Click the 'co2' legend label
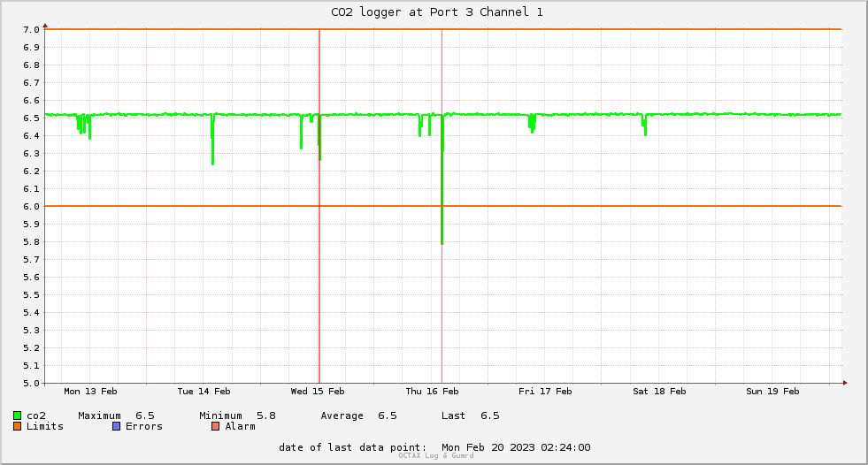868x465 pixels. click(36, 415)
